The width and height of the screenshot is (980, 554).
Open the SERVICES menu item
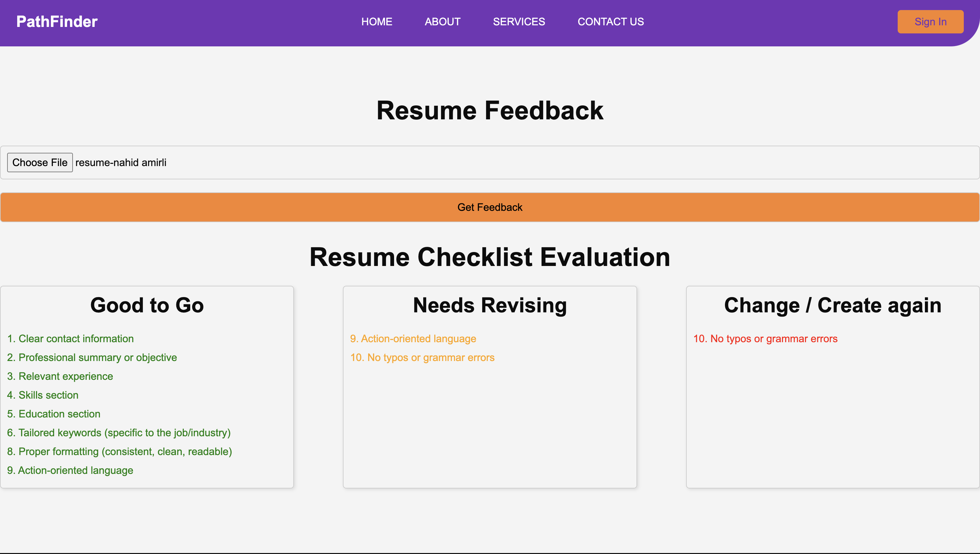pos(519,22)
